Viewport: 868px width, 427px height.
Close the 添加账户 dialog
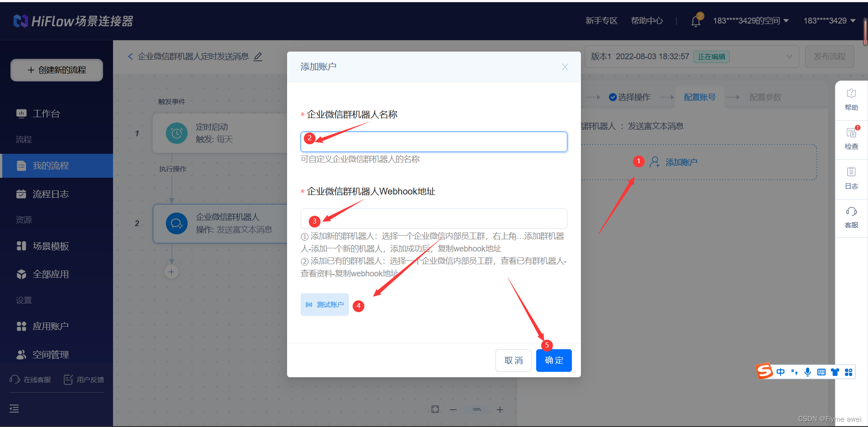point(565,67)
